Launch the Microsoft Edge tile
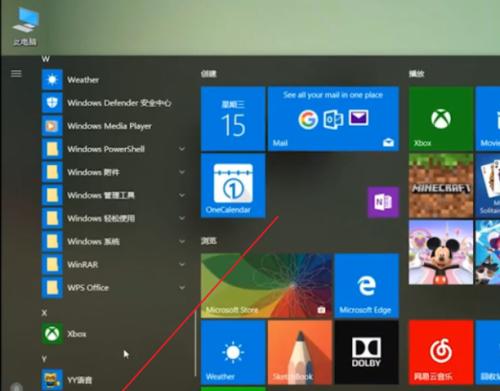Screen dimensions: 500x391 coord(367,286)
